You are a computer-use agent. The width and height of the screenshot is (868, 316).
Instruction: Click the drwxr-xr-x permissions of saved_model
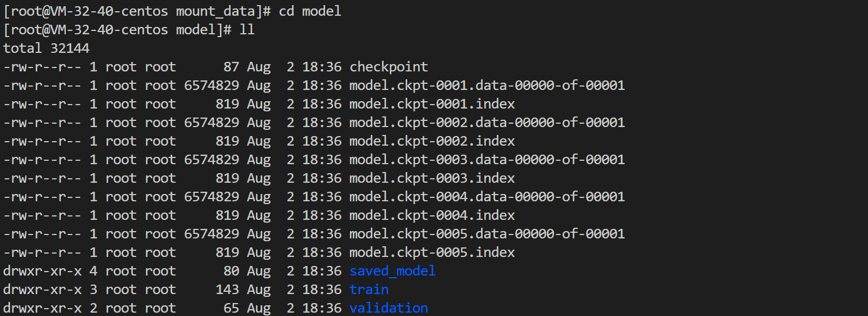click(x=42, y=271)
